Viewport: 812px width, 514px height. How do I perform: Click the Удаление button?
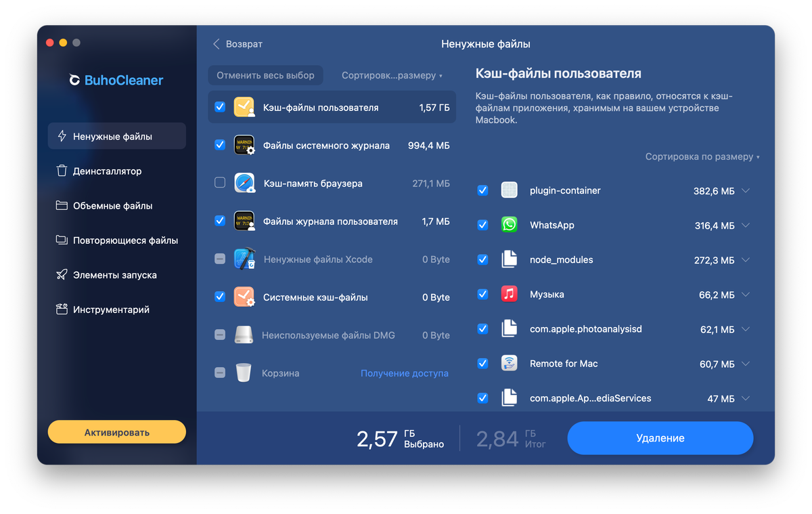coord(660,438)
